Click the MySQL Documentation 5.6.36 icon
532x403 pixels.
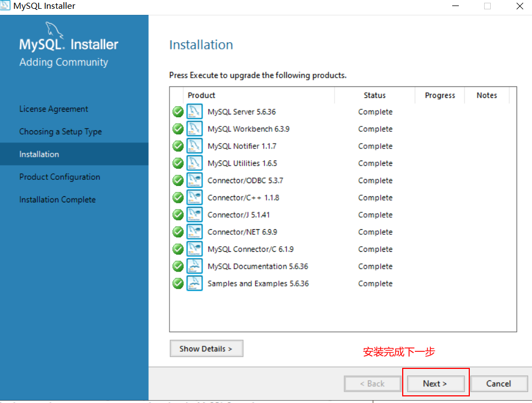point(195,266)
